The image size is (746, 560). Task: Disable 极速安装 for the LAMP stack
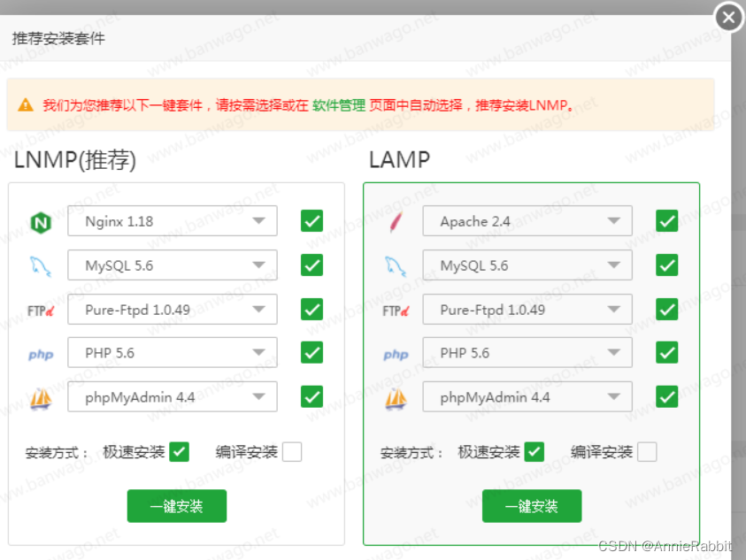click(535, 451)
